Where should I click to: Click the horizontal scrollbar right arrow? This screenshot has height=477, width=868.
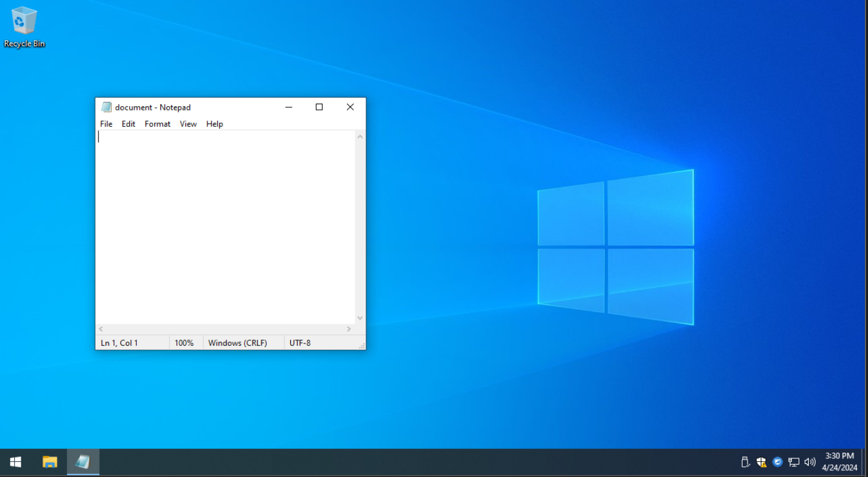click(349, 329)
